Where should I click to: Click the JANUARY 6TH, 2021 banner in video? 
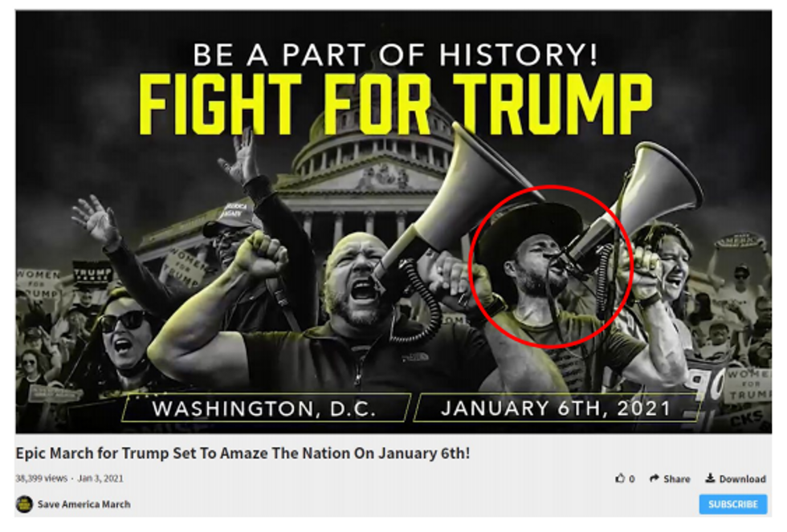pyautogui.click(x=556, y=408)
